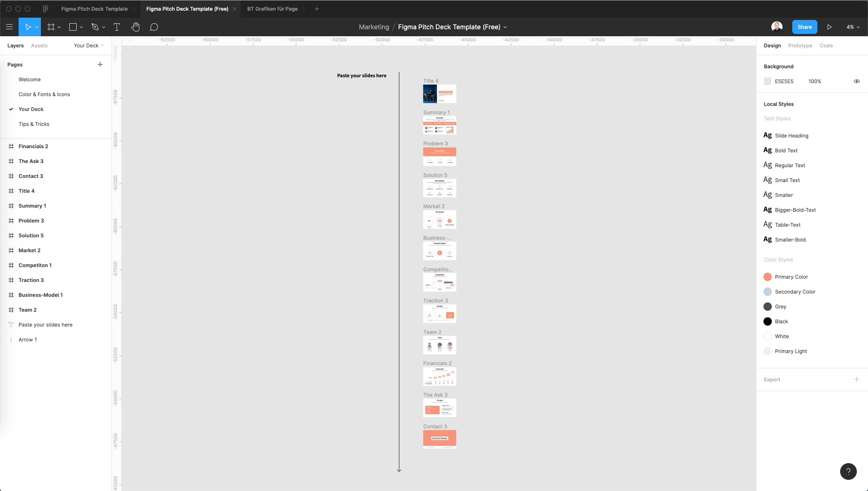The image size is (868, 491).
Task: Close the Figma Pitch Deck Template tab
Action: pos(133,9)
